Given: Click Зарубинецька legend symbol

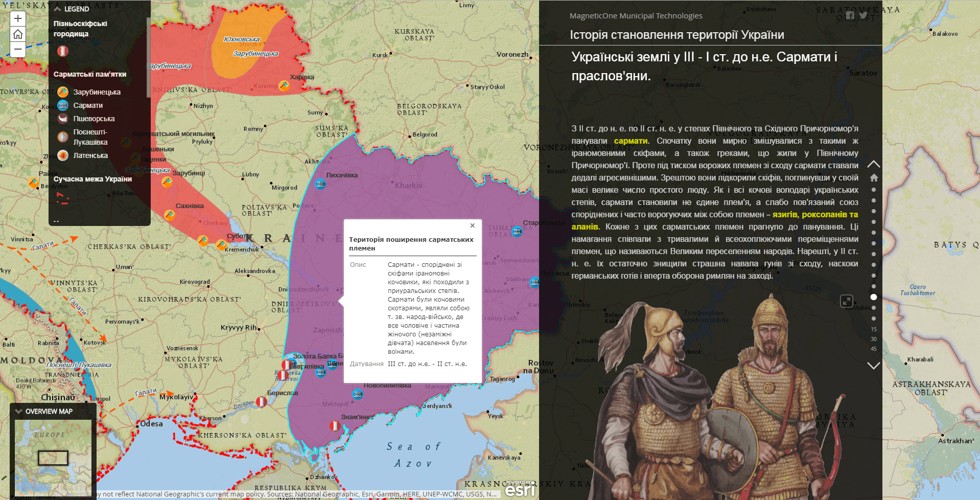Looking at the screenshot, I should (63, 92).
